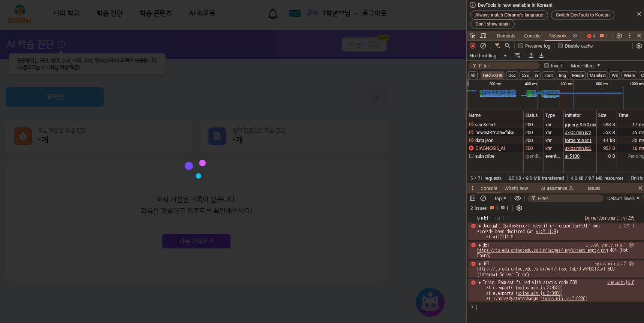644x323 pixels.
Task: Click the export HAR download icon
Action: click(x=541, y=55)
